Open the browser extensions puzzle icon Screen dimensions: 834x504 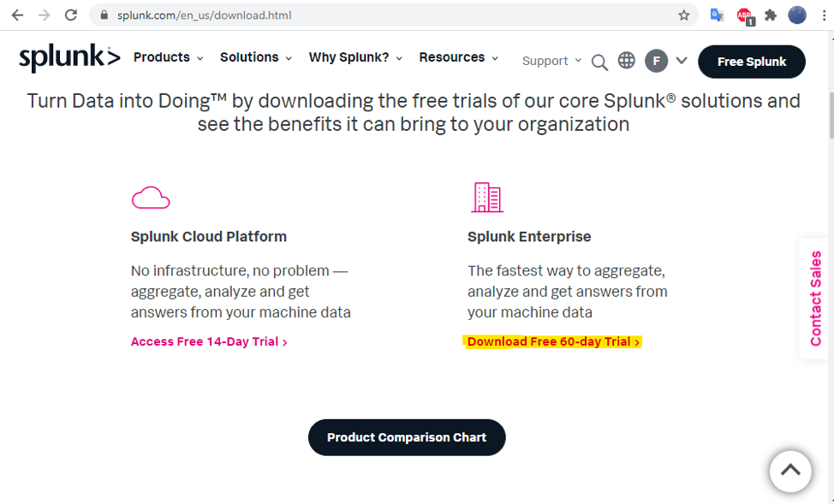coord(770,15)
